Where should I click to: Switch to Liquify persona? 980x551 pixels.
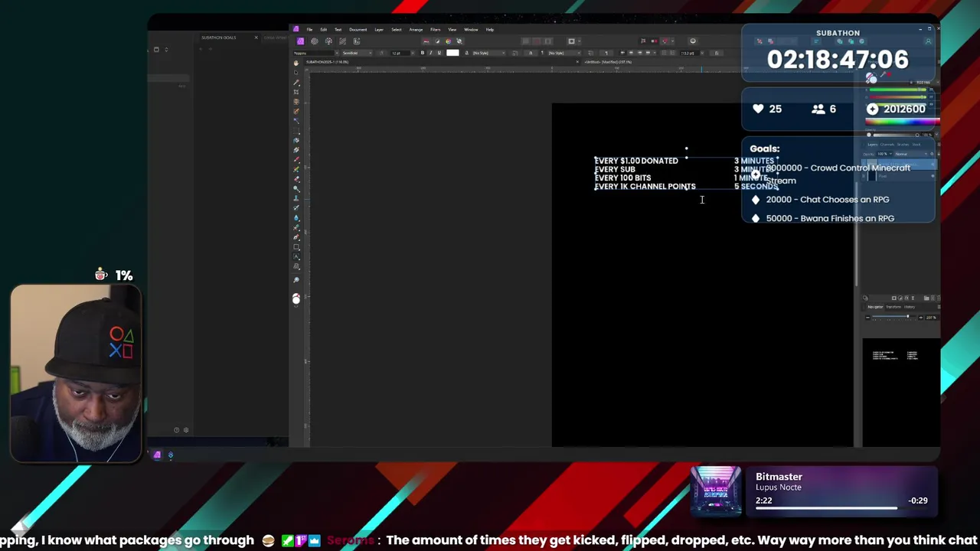tap(314, 41)
